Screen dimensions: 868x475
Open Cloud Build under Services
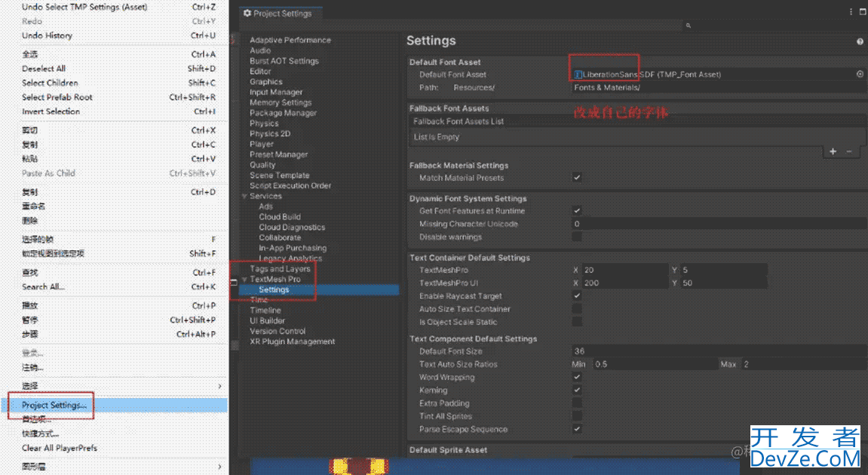tap(280, 216)
